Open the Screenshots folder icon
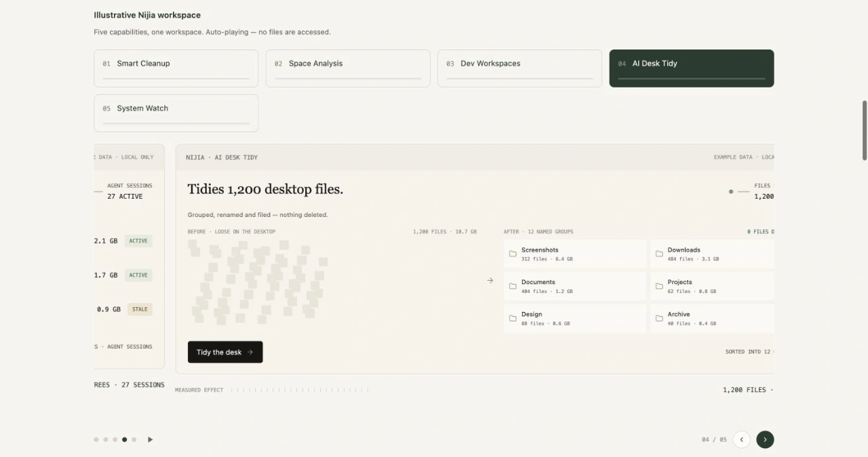 (x=513, y=254)
